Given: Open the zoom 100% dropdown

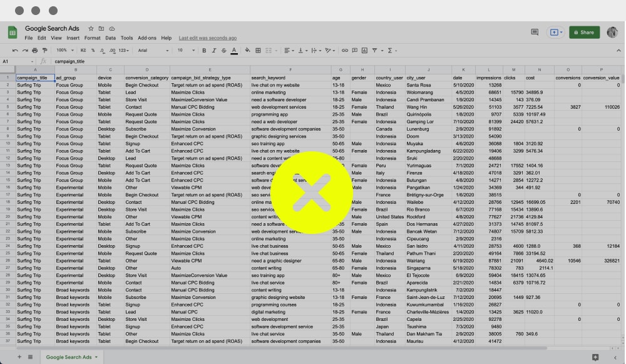Looking at the screenshot, I should (x=65, y=51).
